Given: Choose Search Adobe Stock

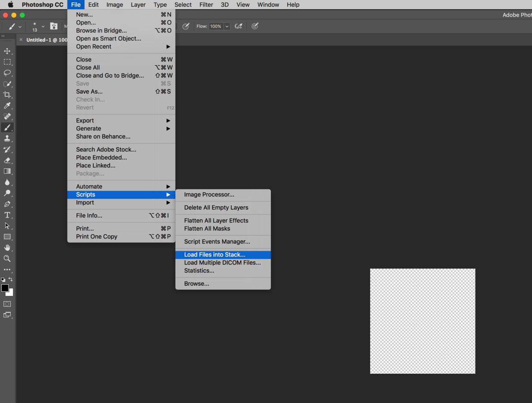Looking at the screenshot, I should coord(121,149).
